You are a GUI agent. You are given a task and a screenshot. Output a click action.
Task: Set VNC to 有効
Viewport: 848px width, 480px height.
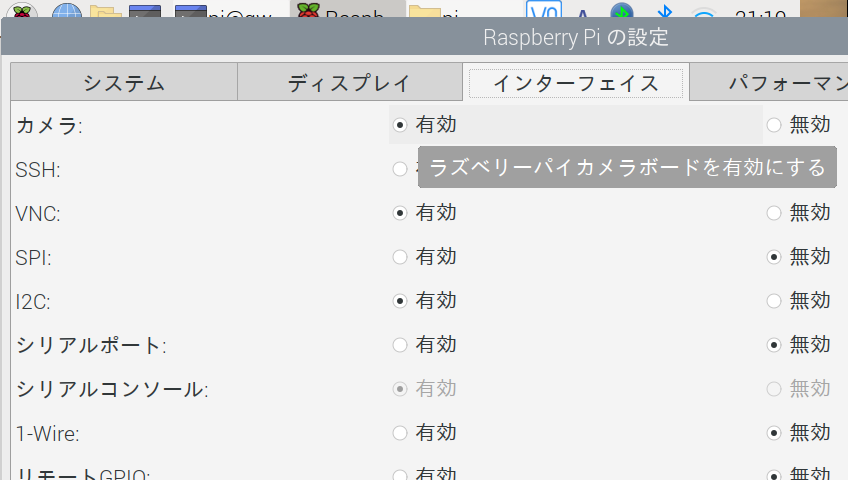400,213
